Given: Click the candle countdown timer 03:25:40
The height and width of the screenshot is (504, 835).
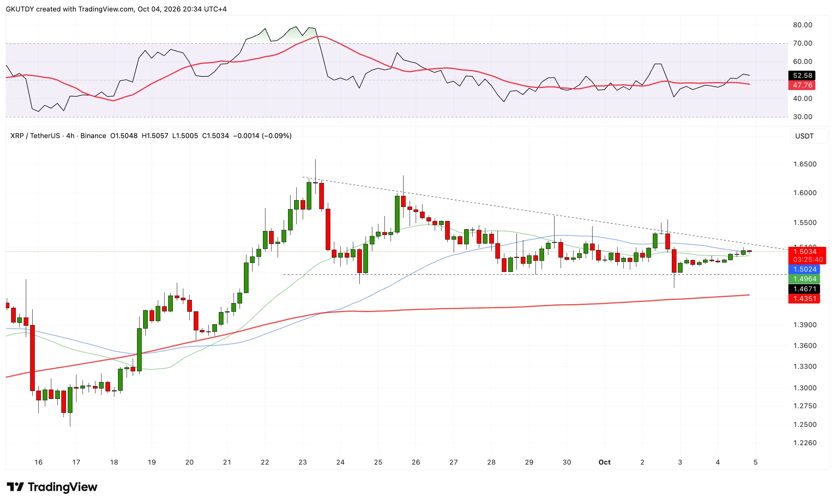Looking at the screenshot, I should point(808,259).
